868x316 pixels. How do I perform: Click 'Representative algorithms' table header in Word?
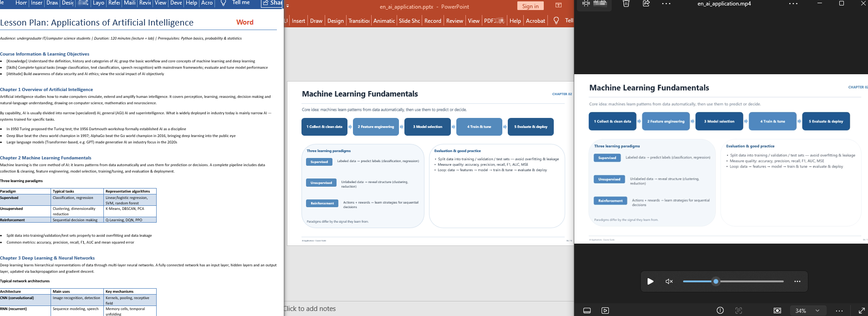(130, 191)
